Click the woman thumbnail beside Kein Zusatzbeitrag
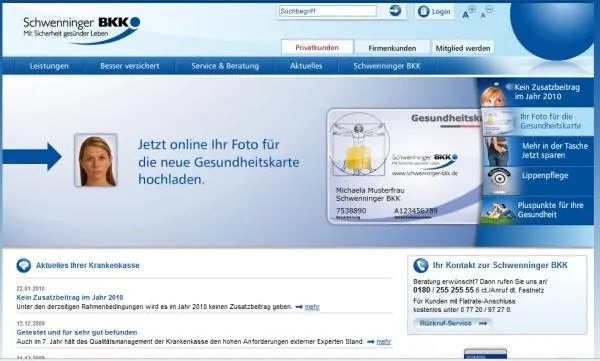Image resolution: width=600 pixels, height=361 pixels. click(493, 95)
